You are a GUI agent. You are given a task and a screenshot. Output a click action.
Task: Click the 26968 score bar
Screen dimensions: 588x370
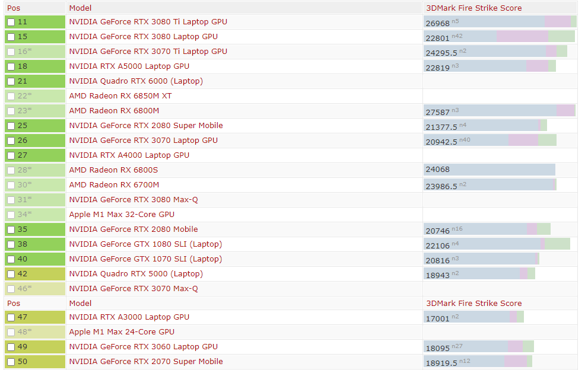[x=500, y=22]
